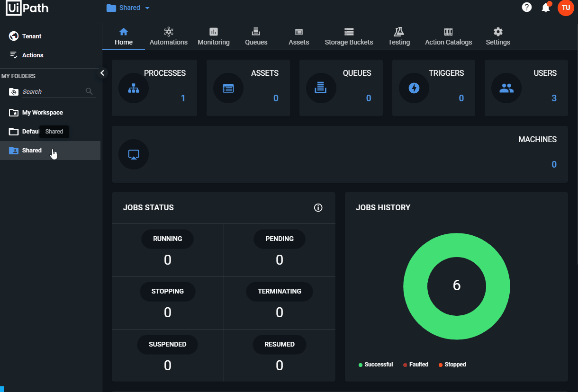The image size is (578, 392).
Task: Open the Settings tab
Action: click(x=498, y=36)
